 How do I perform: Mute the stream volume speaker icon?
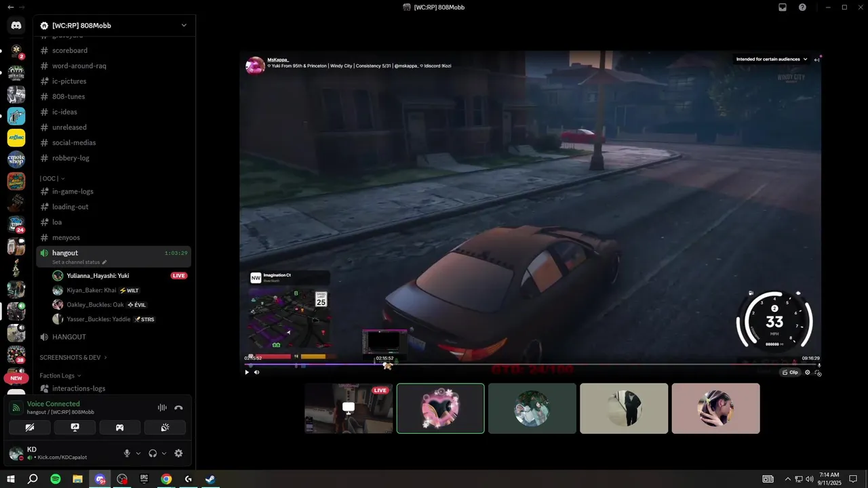256,372
